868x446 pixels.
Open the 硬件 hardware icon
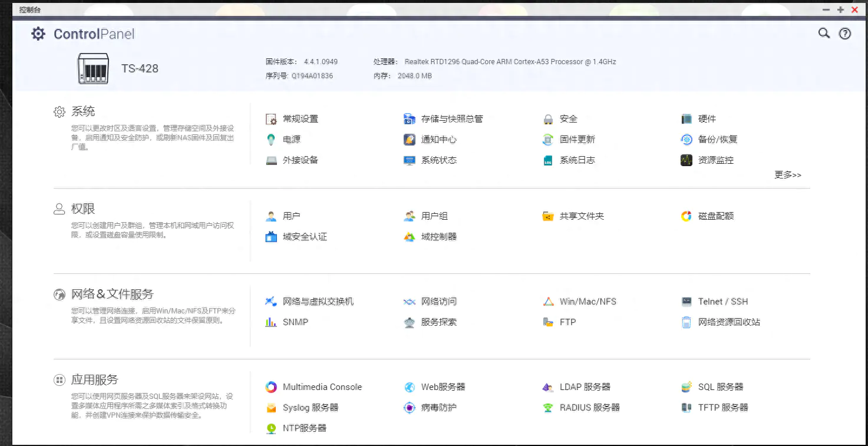(x=687, y=119)
